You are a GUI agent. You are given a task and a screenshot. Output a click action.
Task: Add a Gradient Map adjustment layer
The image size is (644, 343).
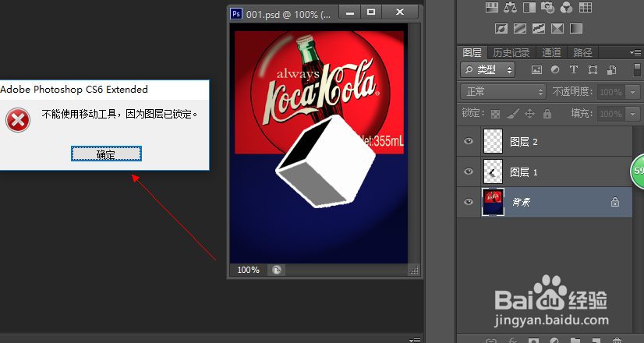click(576, 28)
